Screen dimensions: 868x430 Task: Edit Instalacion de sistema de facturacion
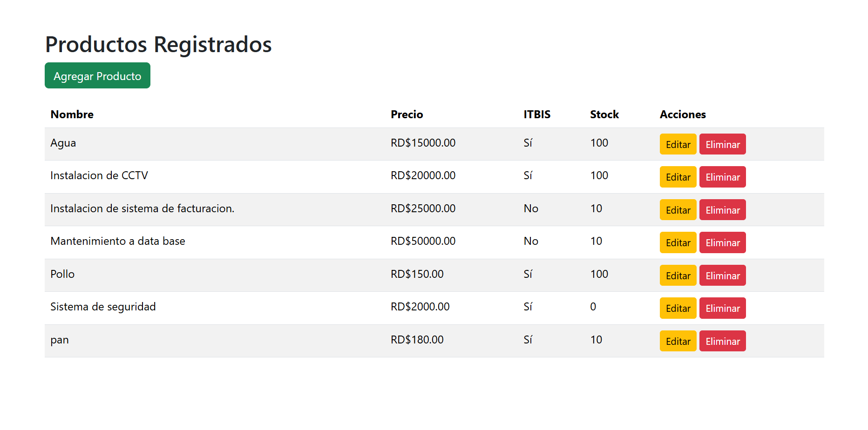click(678, 210)
